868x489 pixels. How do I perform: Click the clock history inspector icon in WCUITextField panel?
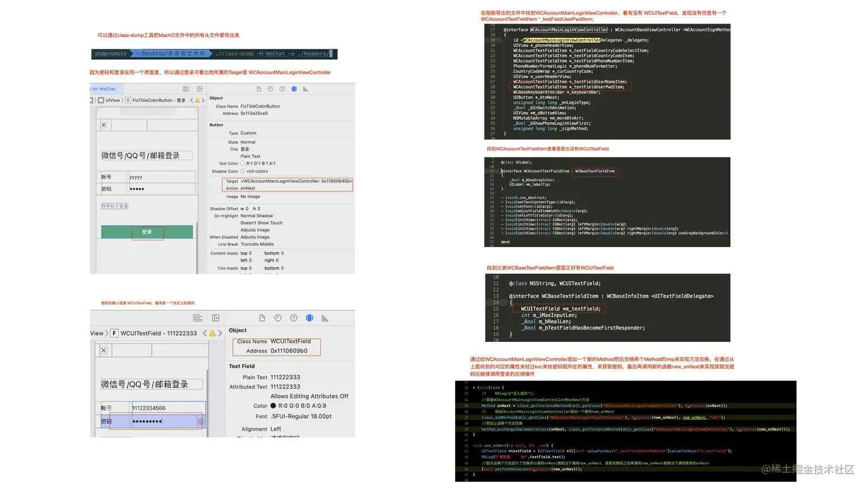[278, 318]
